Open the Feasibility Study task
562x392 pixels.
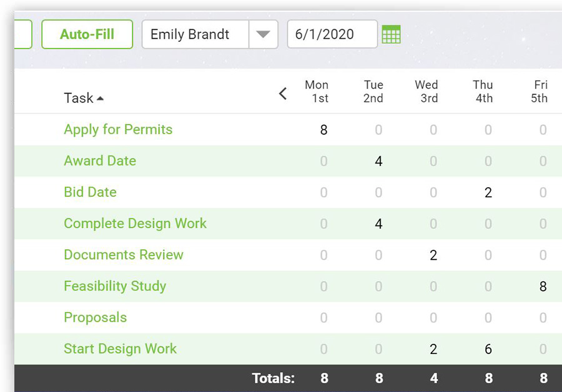click(115, 286)
